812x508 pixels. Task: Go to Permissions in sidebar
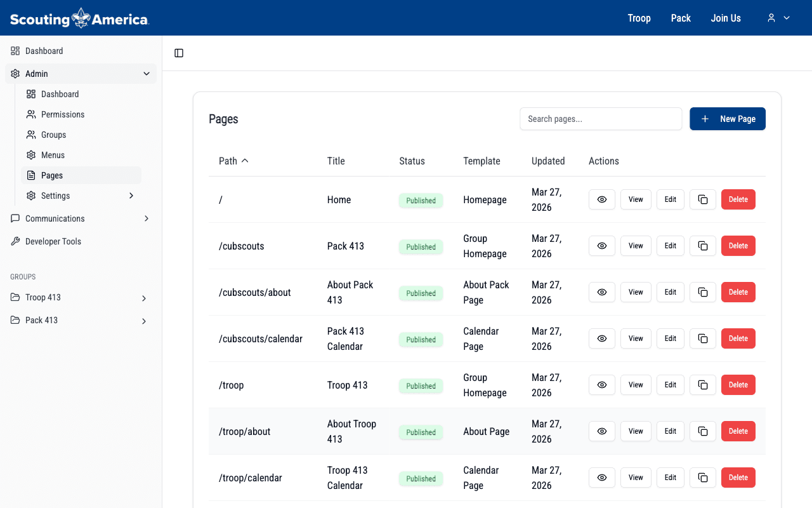81,114
